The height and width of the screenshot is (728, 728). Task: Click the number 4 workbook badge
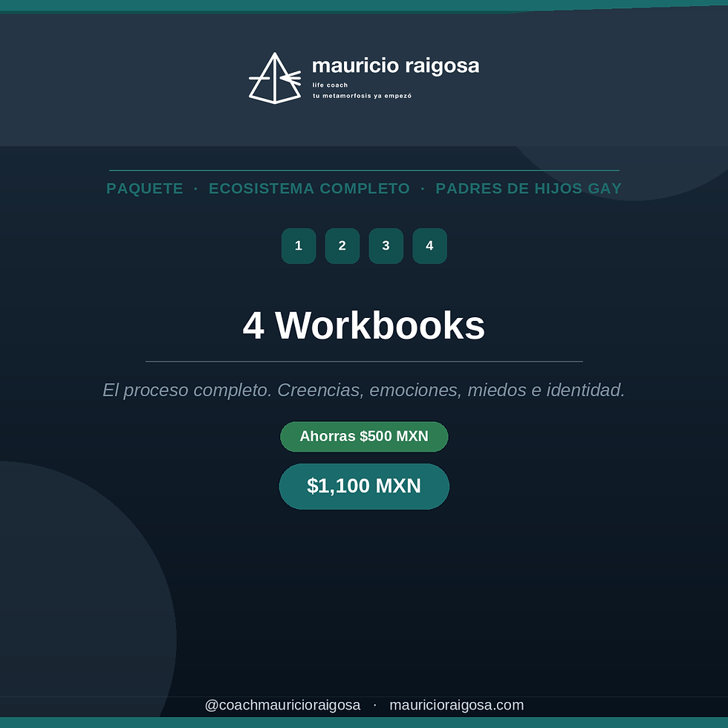point(429,246)
